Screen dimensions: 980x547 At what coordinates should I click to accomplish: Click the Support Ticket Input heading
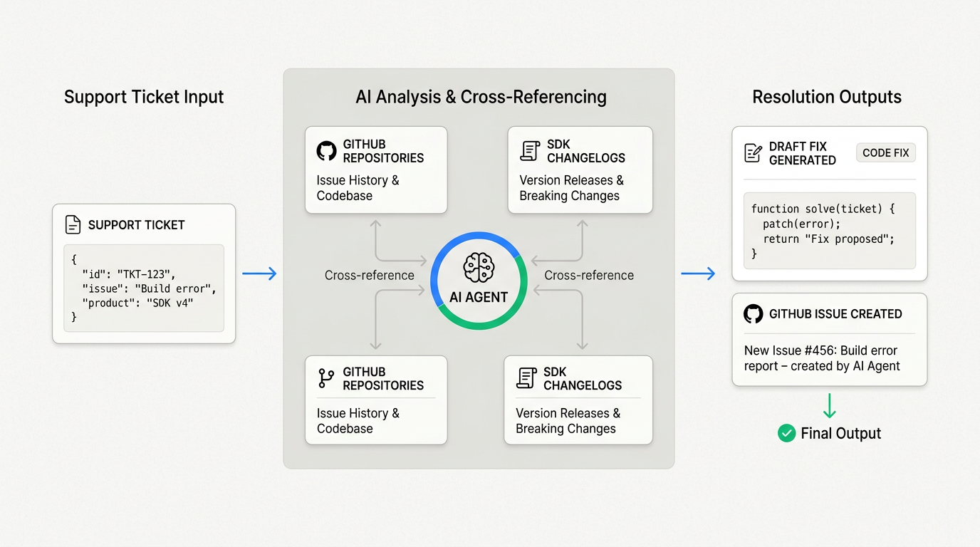coord(144,97)
